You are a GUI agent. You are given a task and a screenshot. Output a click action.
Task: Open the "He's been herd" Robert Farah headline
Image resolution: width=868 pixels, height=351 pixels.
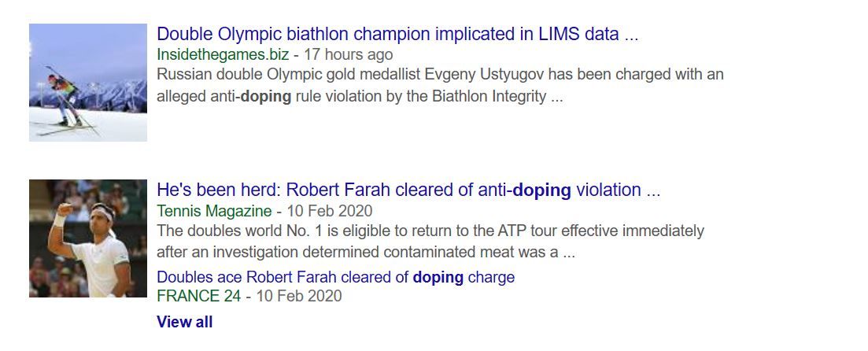[x=408, y=190]
